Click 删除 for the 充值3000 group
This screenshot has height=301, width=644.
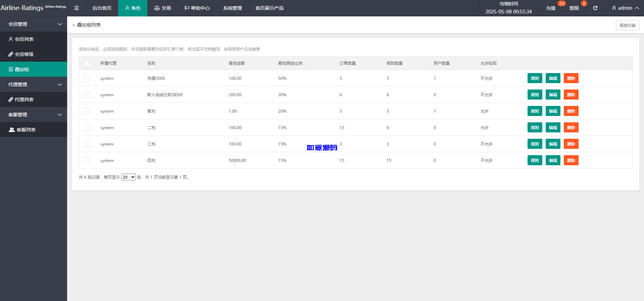571,78
